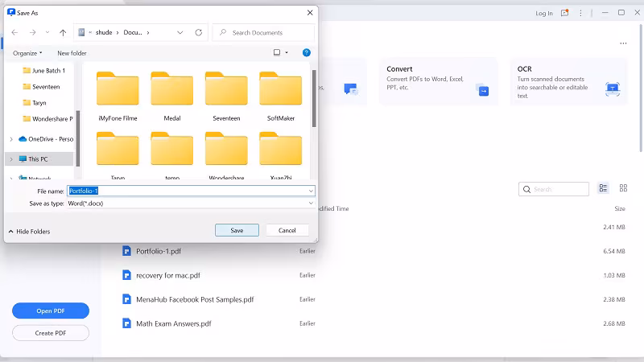Click the navigation pane scrollbar
The height and width of the screenshot is (362, 644).
click(x=77, y=138)
